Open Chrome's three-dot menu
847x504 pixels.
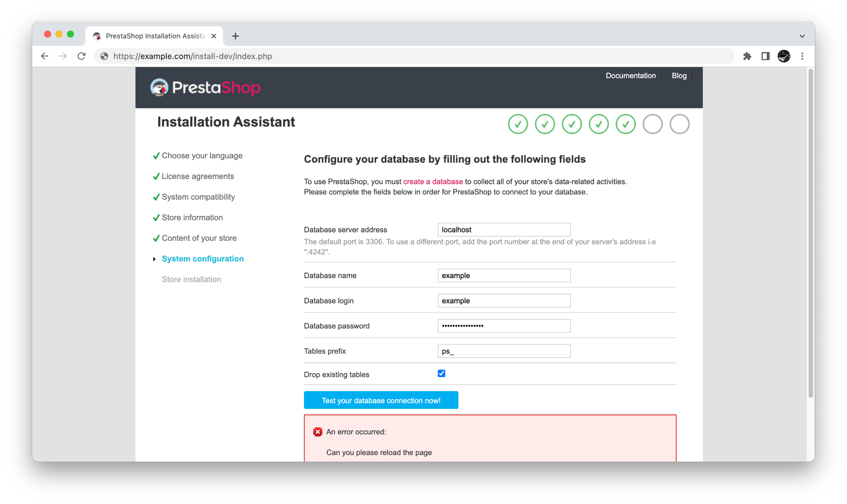click(802, 56)
